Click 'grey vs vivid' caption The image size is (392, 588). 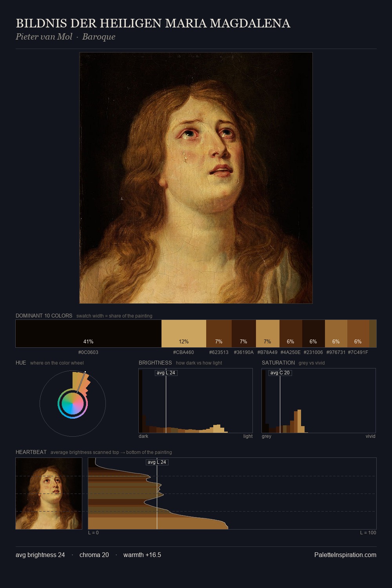[x=312, y=363]
